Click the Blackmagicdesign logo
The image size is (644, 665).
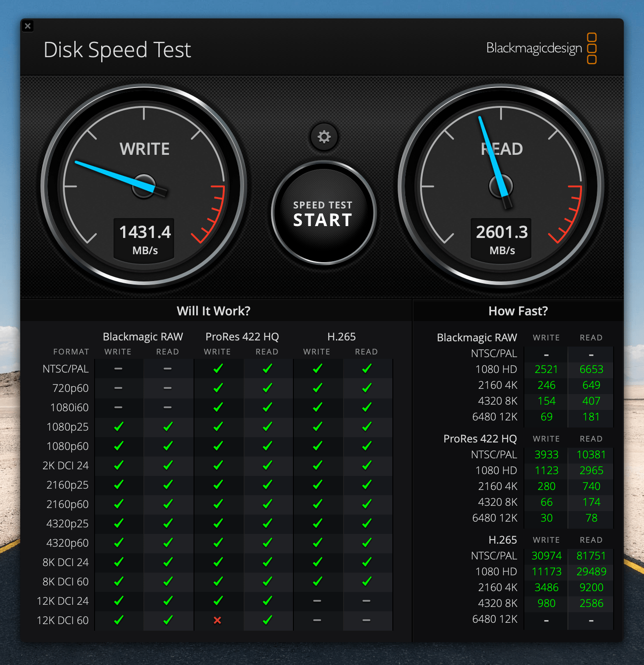point(541,48)
